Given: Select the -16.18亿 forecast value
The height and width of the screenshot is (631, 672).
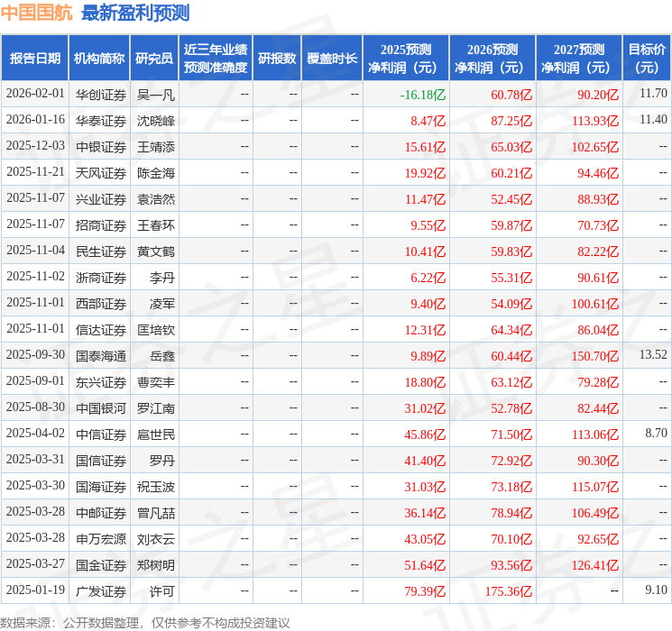Looking at the screenshot, I should pos(422,95).
